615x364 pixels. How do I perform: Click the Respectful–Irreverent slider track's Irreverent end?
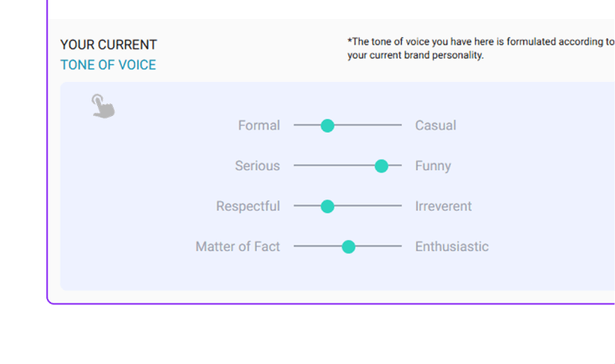point(398,207)
